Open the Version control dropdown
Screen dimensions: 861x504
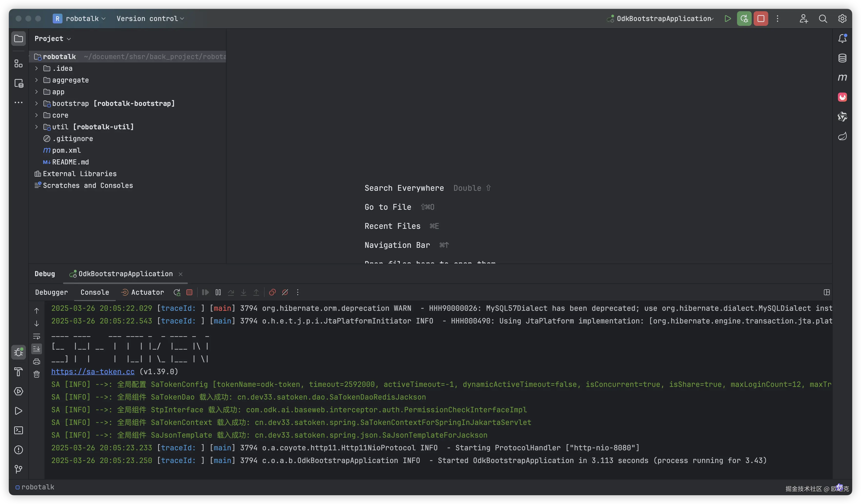click(x=150, y=19)
